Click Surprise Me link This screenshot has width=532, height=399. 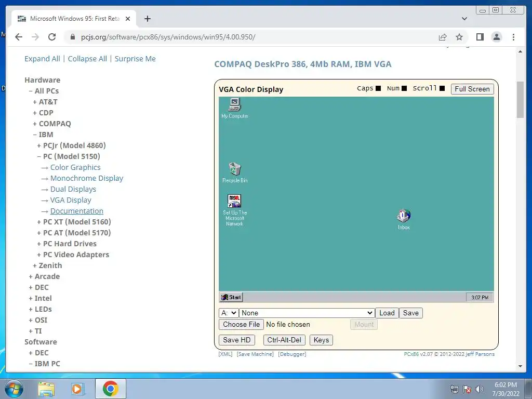(135, 59)
